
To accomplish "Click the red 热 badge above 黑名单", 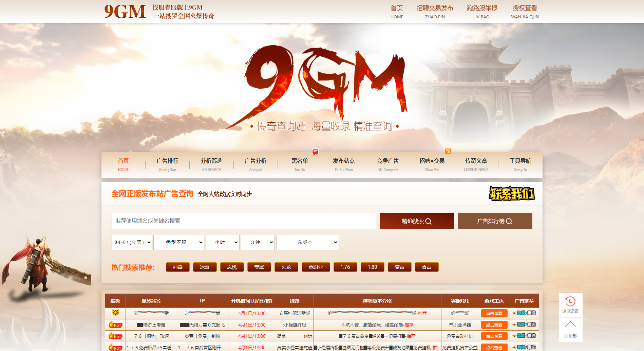I will [315, 152].
